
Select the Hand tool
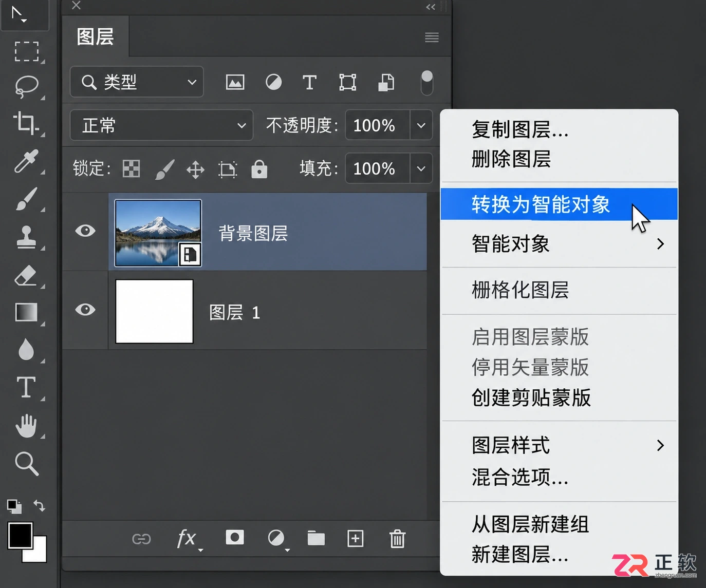[x=26, y=426]
